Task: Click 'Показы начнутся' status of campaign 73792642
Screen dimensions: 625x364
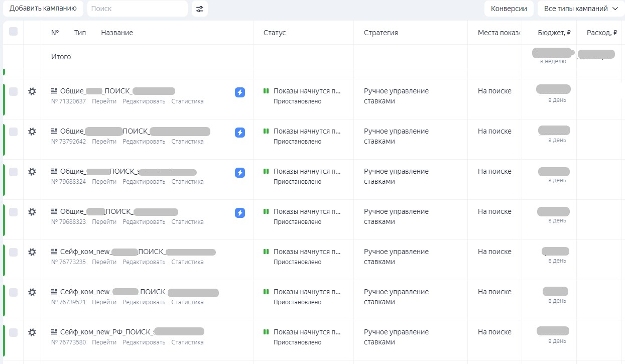Action: tap(307, 131)
